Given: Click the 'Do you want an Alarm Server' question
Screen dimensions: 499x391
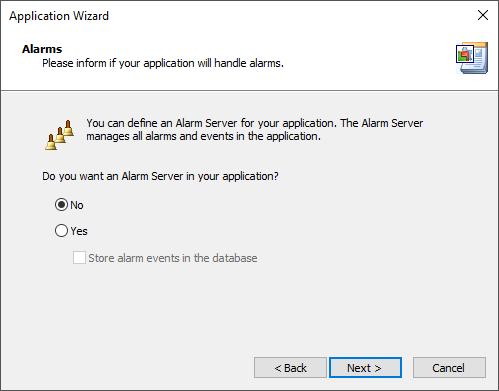Looking at the screenshot, I should tap(160, 176).
